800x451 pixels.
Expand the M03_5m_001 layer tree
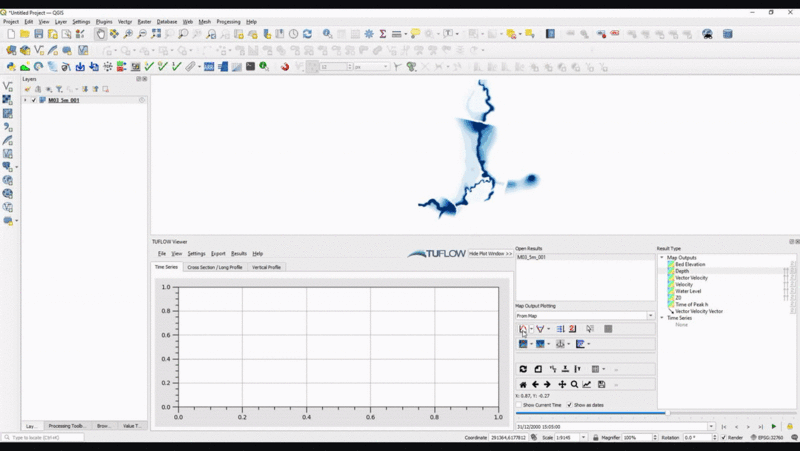[x=25, y=100]
